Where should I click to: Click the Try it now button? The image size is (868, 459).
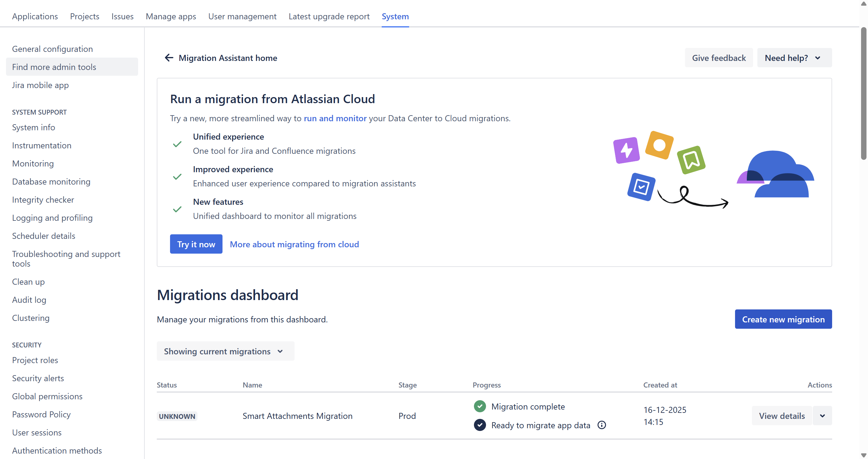(x=196, y=244)
